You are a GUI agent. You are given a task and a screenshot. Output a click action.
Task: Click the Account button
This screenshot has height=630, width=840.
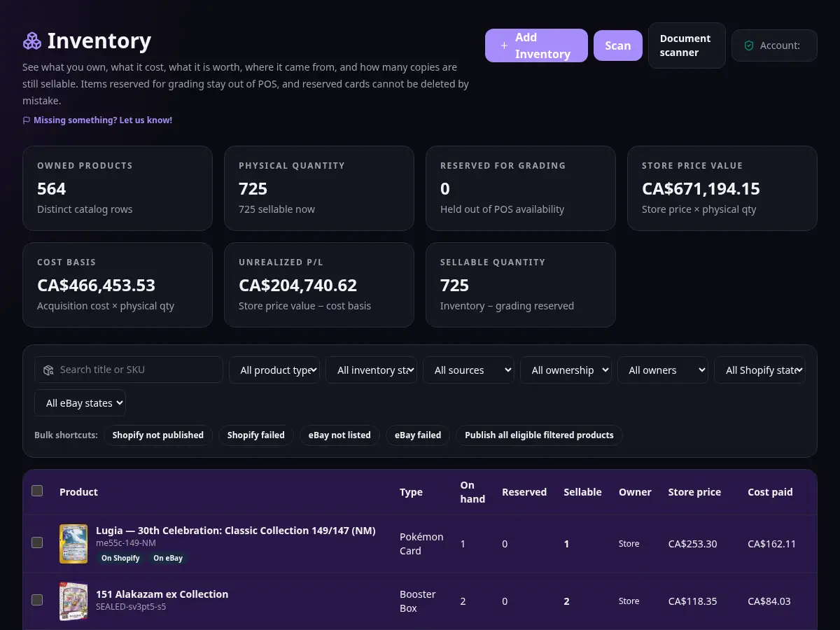[774, 45]
